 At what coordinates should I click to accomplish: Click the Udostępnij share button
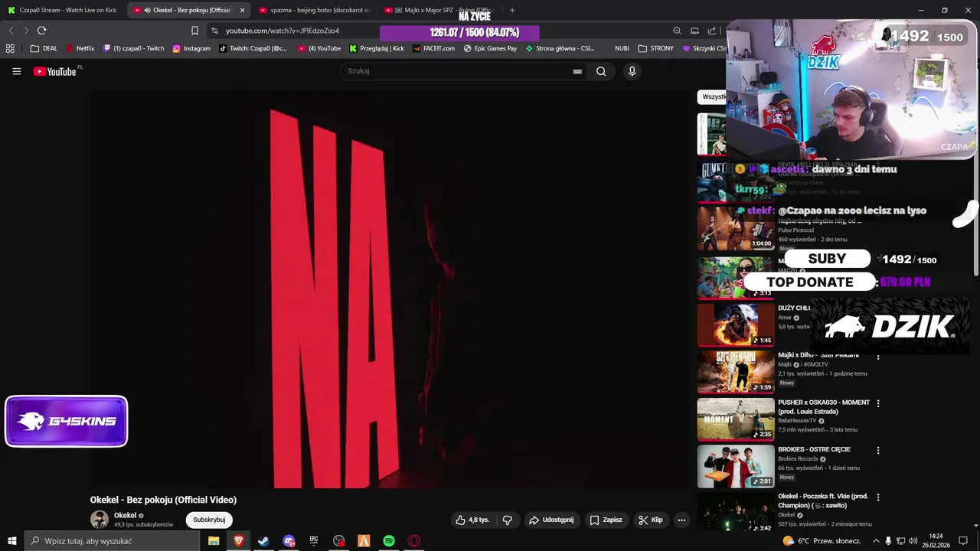(x=551, y=520)
